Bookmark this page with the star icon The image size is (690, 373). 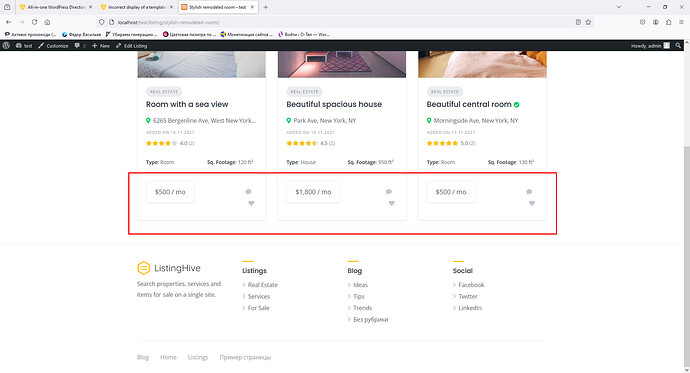(x=588, y=22)
